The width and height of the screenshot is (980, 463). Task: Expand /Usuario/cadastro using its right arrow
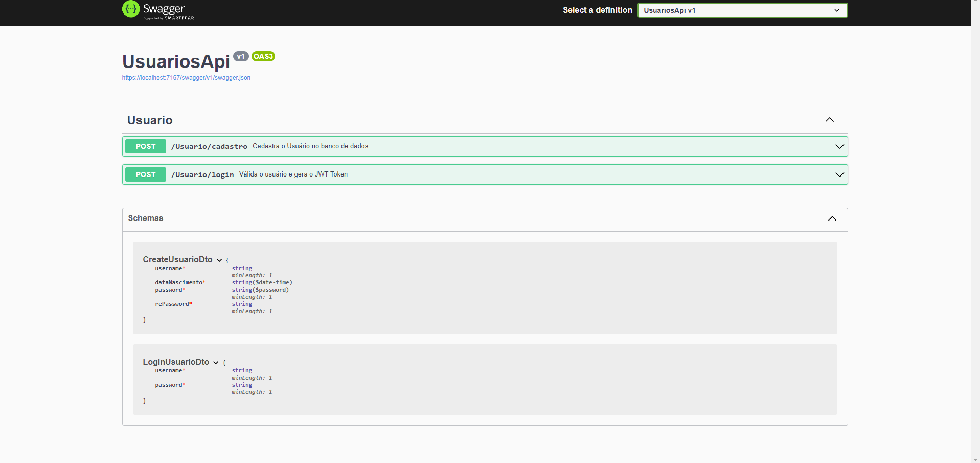[x=839, y=146]
